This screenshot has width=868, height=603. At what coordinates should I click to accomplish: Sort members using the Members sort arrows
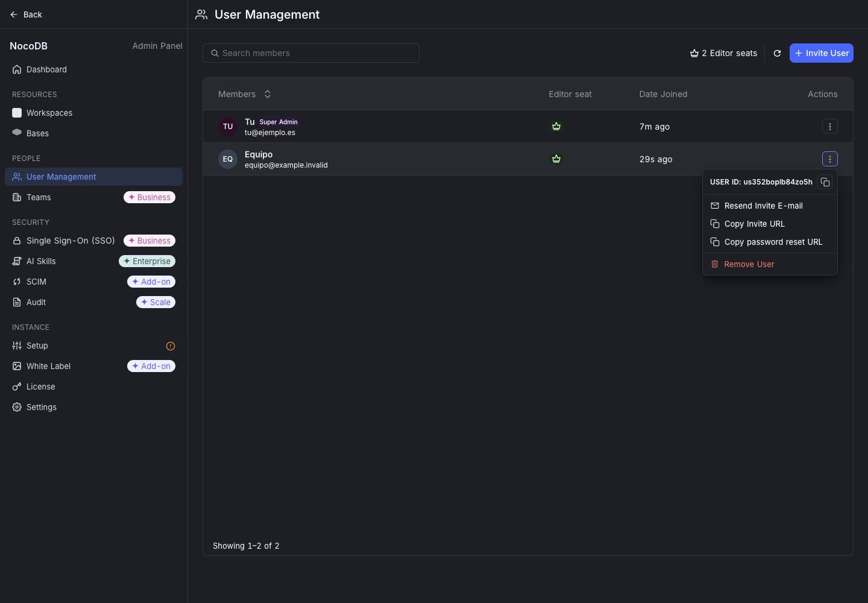tap(268, 94)
